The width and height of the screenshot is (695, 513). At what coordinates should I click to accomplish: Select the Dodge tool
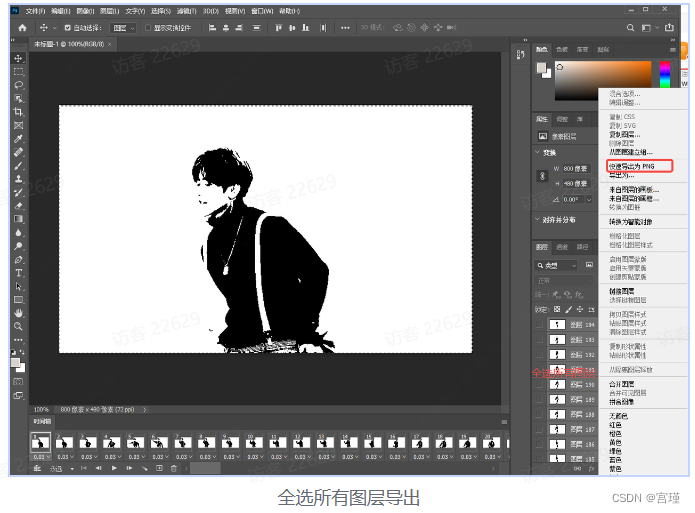18,246
